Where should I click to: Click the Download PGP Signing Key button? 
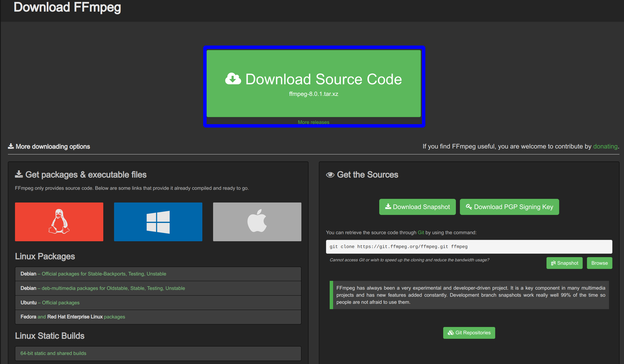coord(509,207)
